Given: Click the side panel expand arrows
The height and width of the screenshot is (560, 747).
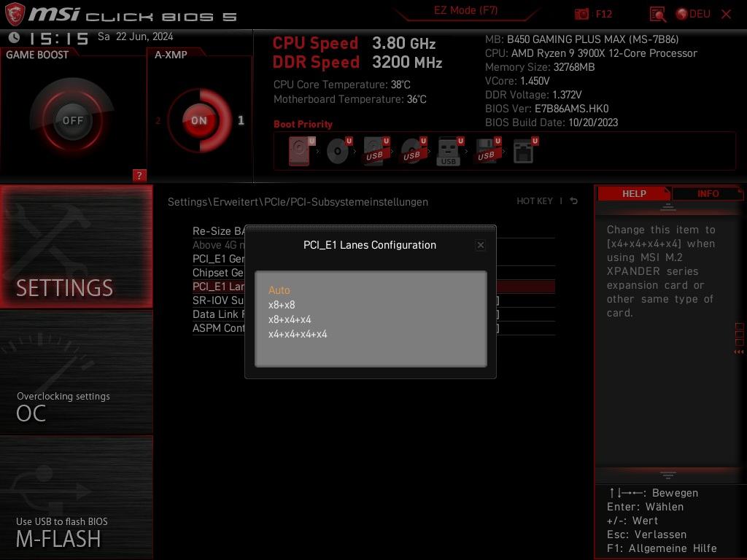Looking at the screenshot, I should click(x=739, y=352).
